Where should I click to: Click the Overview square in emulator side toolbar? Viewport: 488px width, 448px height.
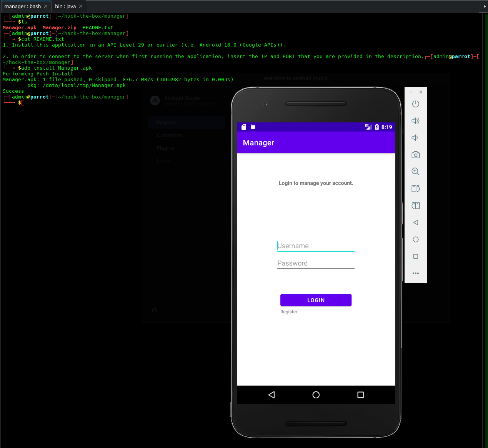pyautogui.click(x=415, y=256)
